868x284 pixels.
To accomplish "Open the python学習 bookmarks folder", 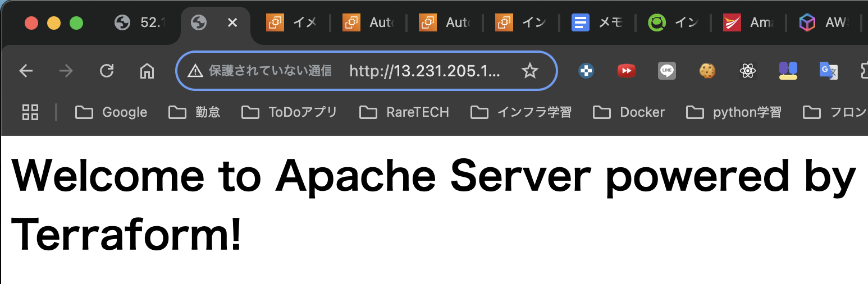I will (x=733, y=112).
